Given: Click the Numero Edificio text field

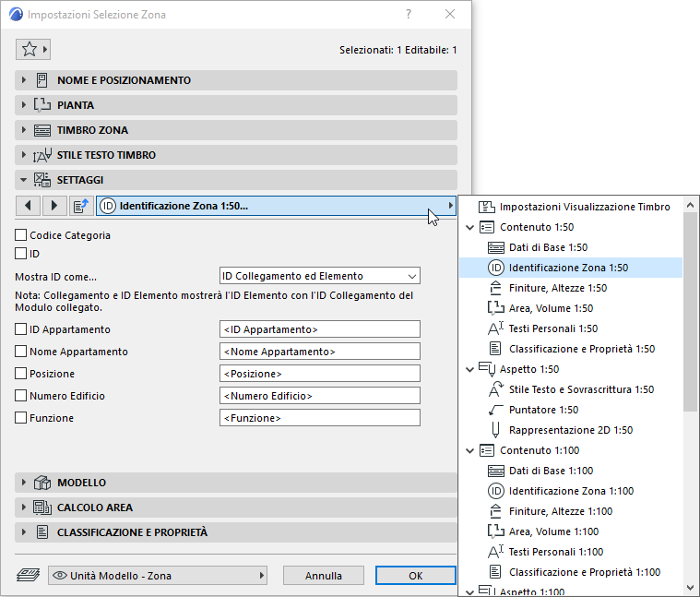Looking at the screenshot, I should pyautogui.click(x=320, y=396).
